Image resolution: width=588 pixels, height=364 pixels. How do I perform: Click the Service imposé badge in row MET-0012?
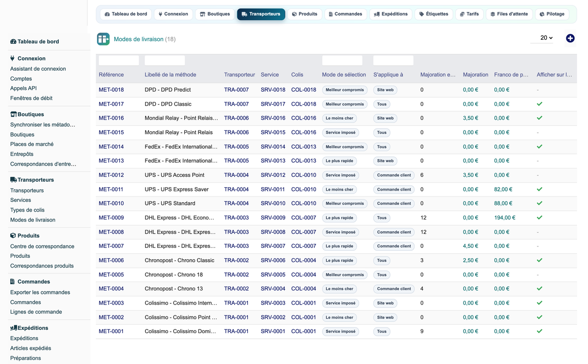click(341, 175)
